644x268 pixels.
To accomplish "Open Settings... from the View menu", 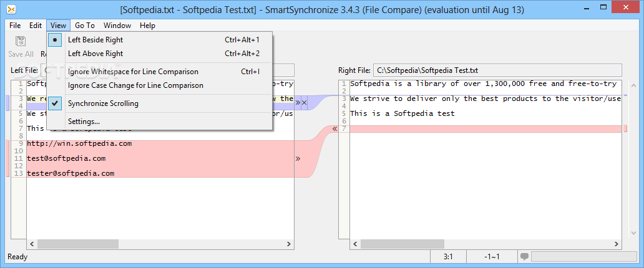I will point(159,122).
